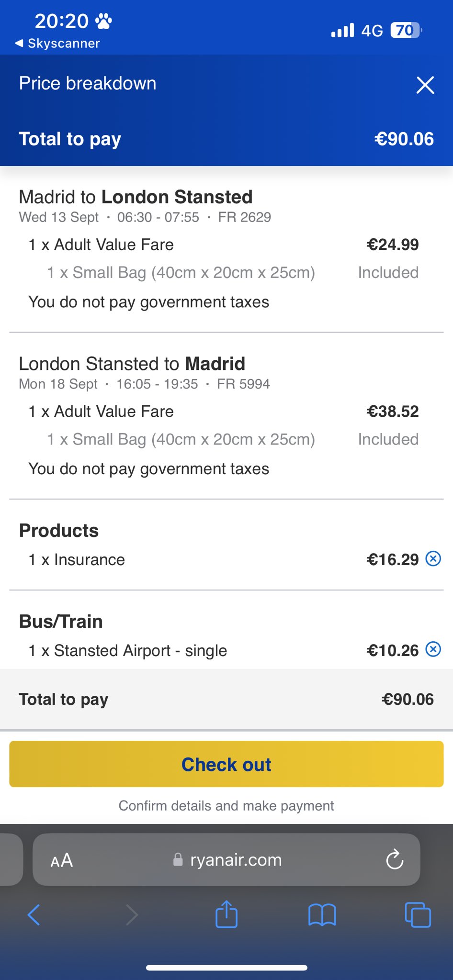Viewport: 453px width, 980px height.
Task: Tap the home indicator bar
Action: coord(226,968)
